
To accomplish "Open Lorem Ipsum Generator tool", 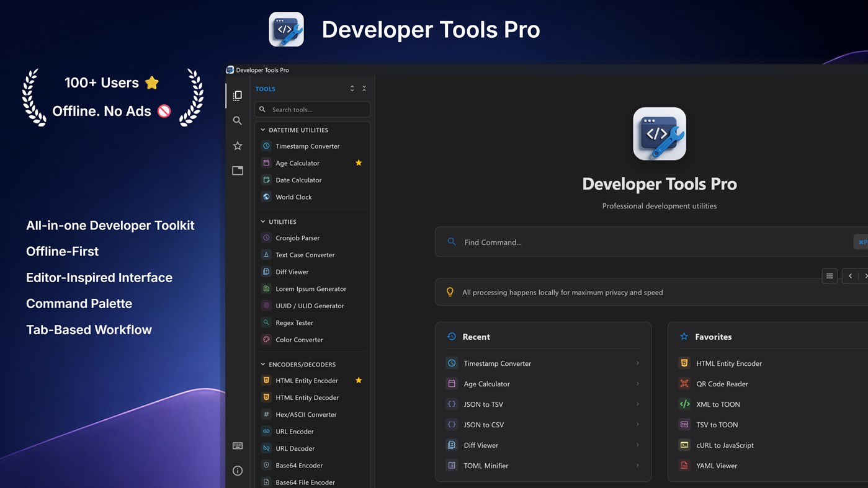I will point(312,288).
